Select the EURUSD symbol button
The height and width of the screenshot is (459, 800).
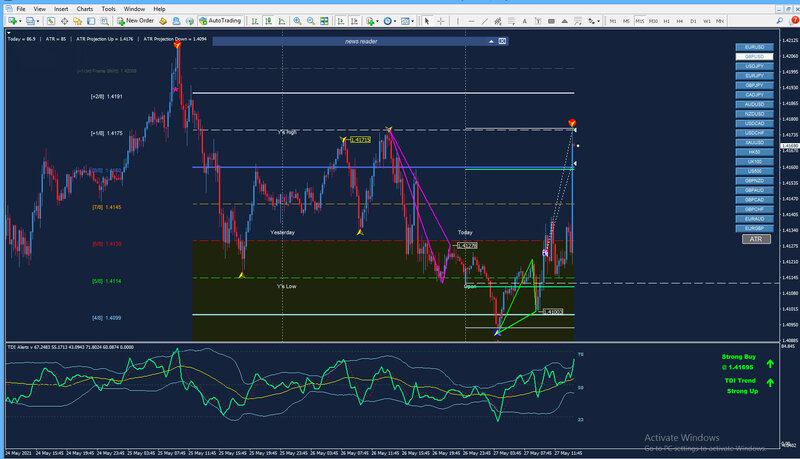754,47
